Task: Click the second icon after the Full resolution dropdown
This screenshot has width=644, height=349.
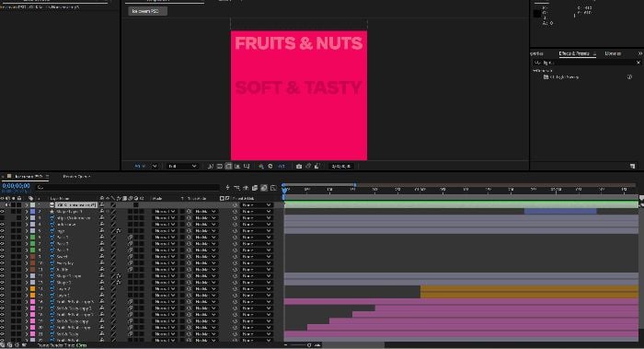Action: 220,166
